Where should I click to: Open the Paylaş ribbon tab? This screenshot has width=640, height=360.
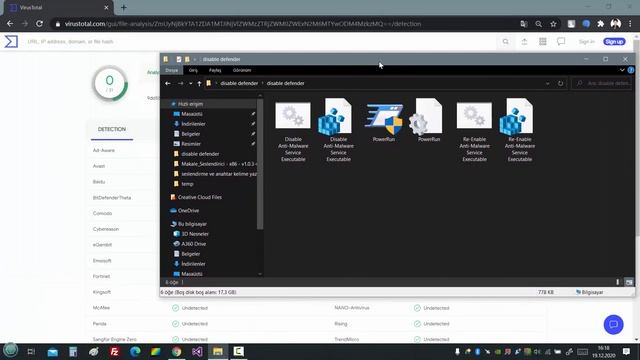click(x=215, y=70)
